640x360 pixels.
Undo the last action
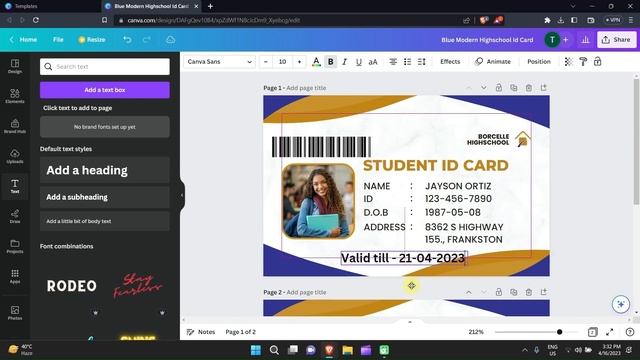[127, 40]
